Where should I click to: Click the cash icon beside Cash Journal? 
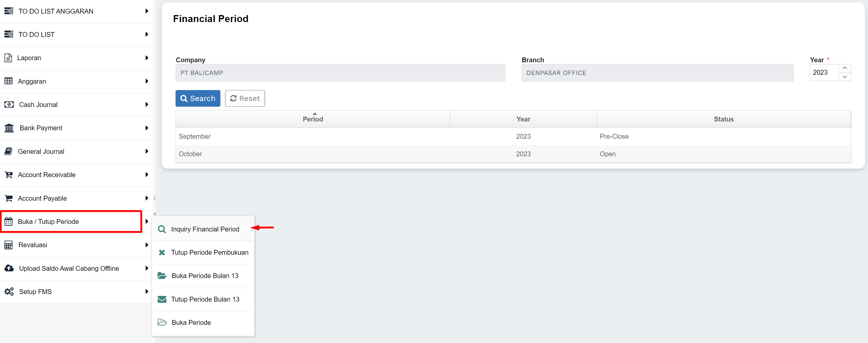click(9, 105)
